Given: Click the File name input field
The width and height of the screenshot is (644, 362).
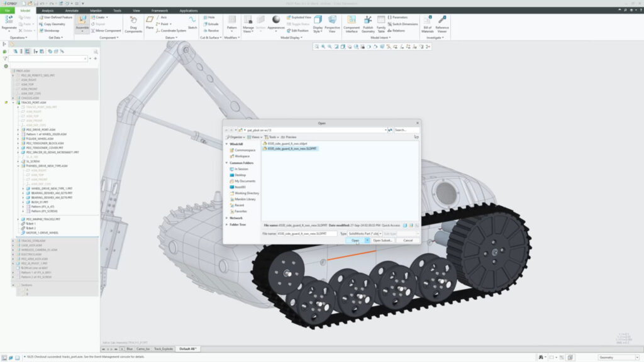Looking at the screenshot, I should [307, 233].
